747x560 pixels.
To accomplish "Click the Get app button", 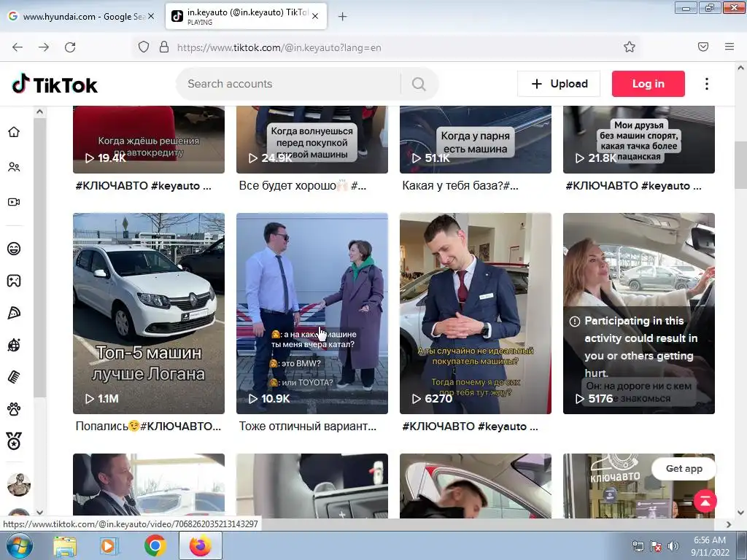I will (684, 469).
